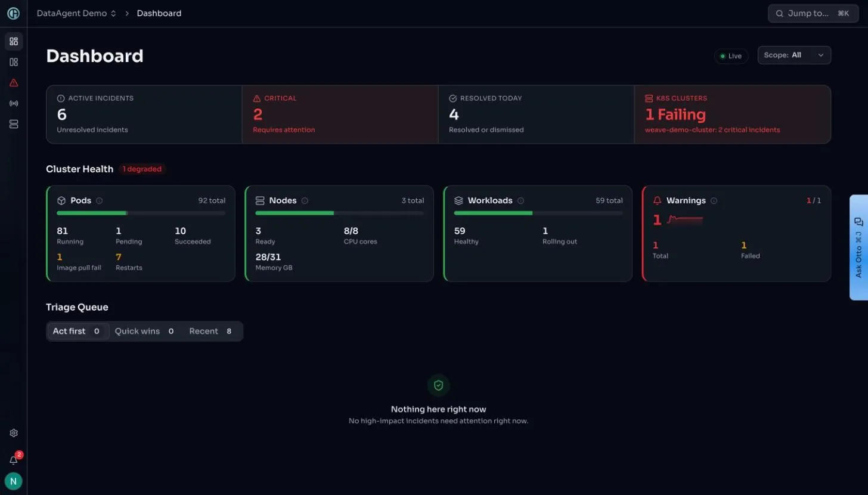This screenshot has height=495, width=868.
Task: Open the servers stack icon in sidebar
Action: (x=14, y=124)
